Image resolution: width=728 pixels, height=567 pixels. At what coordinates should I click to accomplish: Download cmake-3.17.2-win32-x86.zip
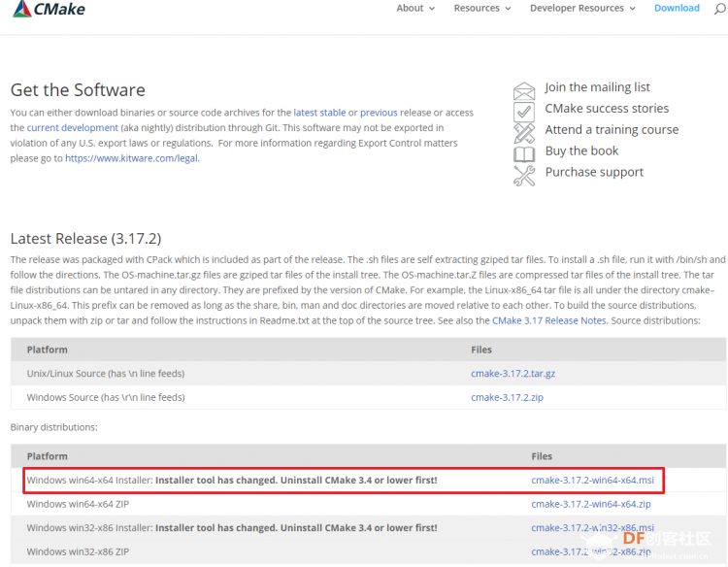tap(591, 551)
